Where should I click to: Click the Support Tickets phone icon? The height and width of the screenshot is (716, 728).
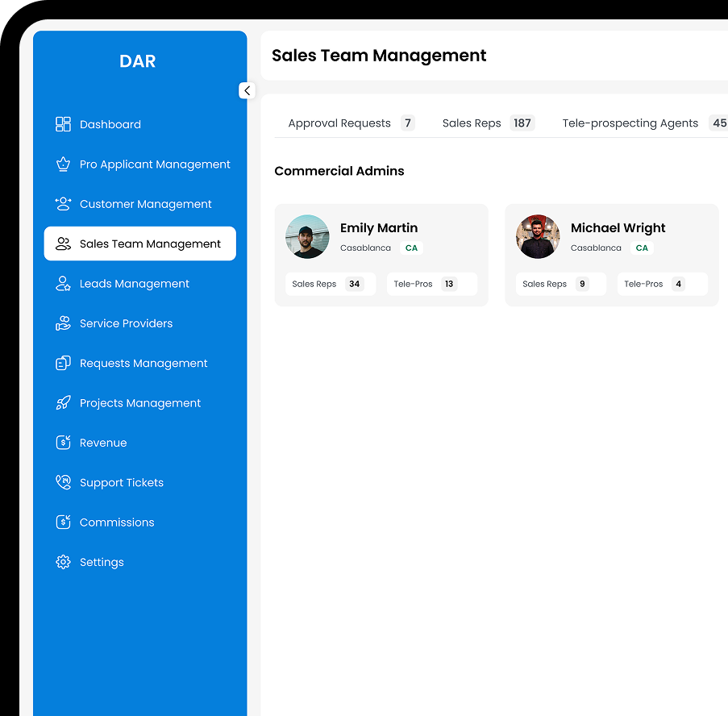point(63,482)
